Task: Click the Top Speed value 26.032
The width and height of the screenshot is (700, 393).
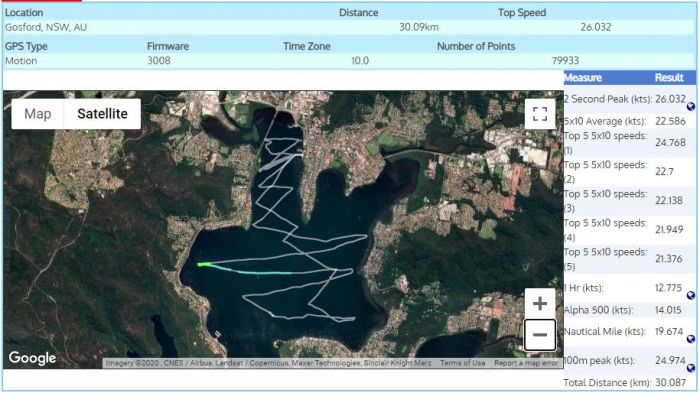Action: pos(596,27)
